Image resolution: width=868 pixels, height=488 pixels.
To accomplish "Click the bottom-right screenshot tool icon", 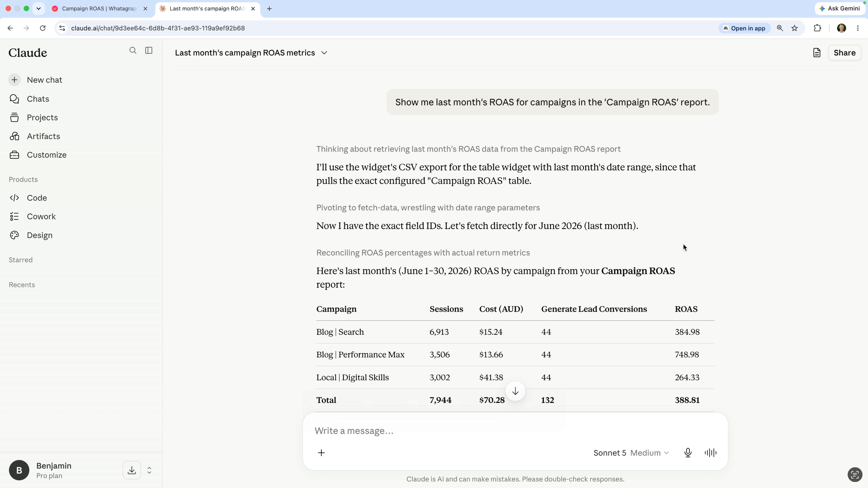I will point(855,475).
